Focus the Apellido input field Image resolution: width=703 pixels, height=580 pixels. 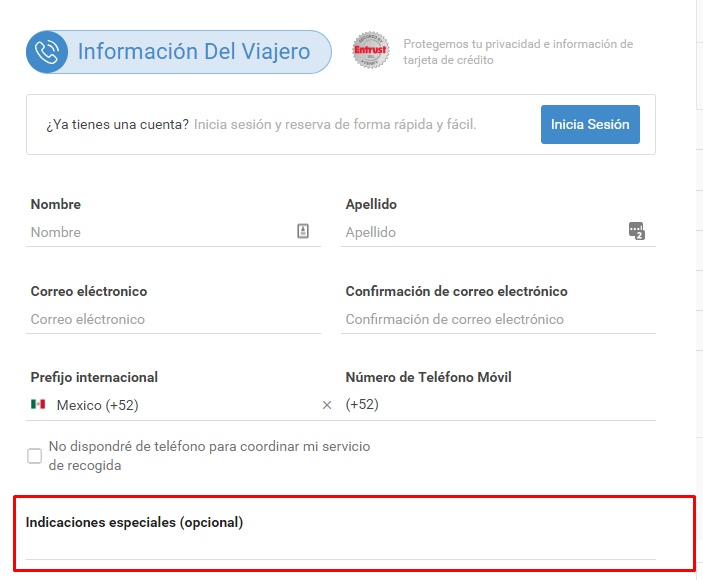click(x=480, y=232)
